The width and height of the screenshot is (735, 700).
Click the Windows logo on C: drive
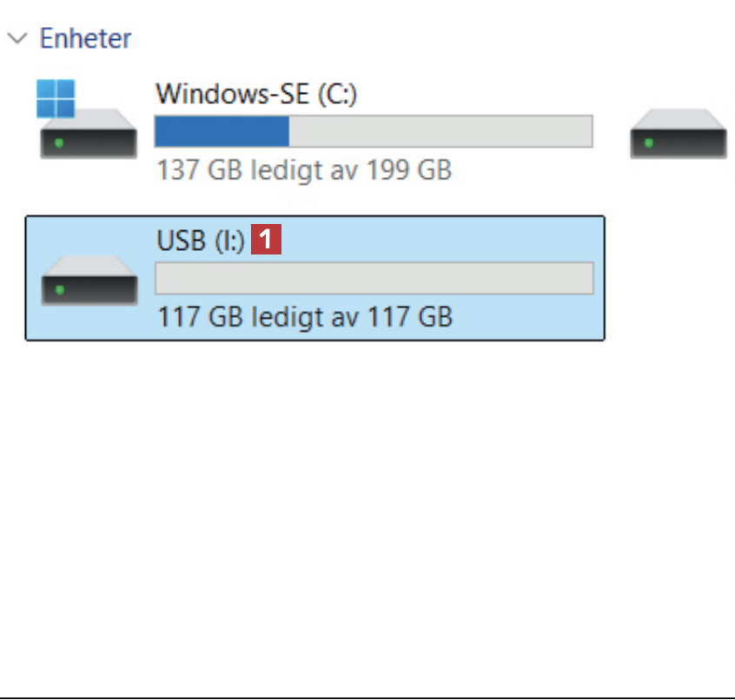56,98
